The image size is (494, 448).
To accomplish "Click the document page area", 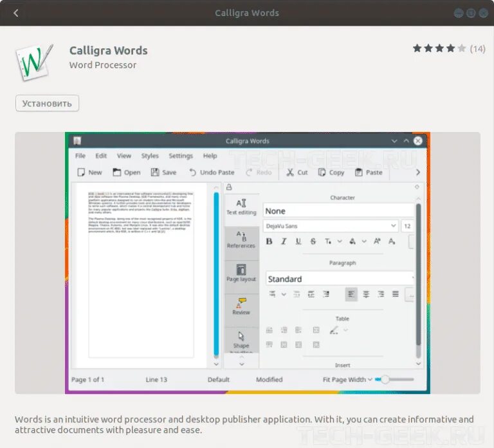I will coord(141,275).
